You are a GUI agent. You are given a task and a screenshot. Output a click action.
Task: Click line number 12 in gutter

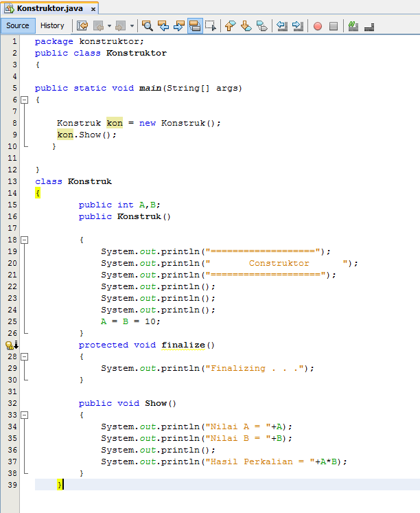12,170
